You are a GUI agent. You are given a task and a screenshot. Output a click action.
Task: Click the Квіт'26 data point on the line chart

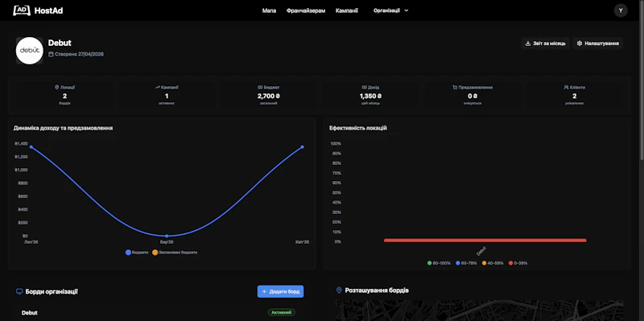(x=303, y=147)
